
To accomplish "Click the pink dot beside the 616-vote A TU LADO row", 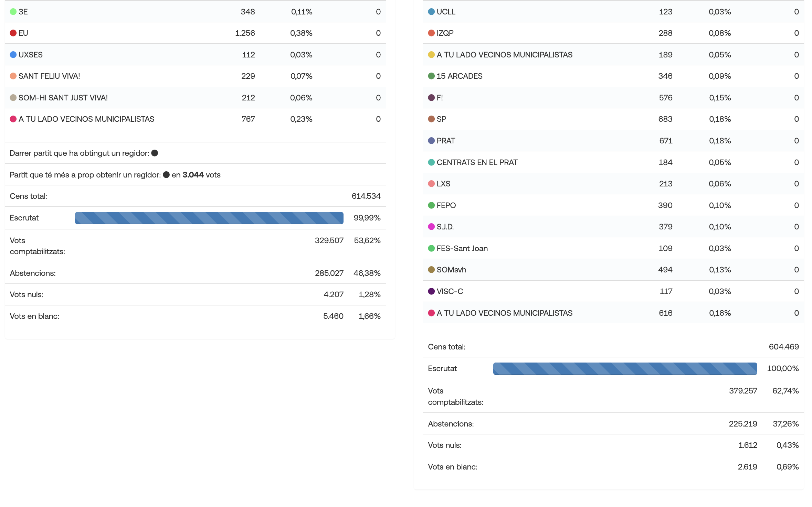I will pos(431,313).
